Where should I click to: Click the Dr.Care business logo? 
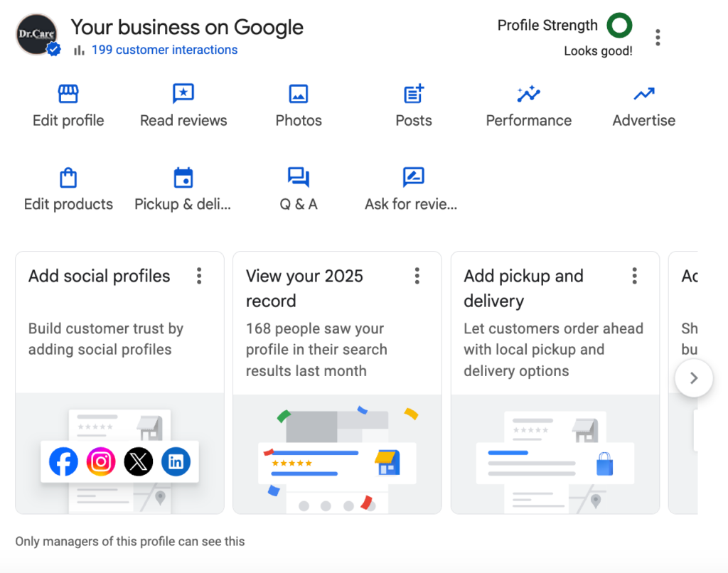point(37,34)
